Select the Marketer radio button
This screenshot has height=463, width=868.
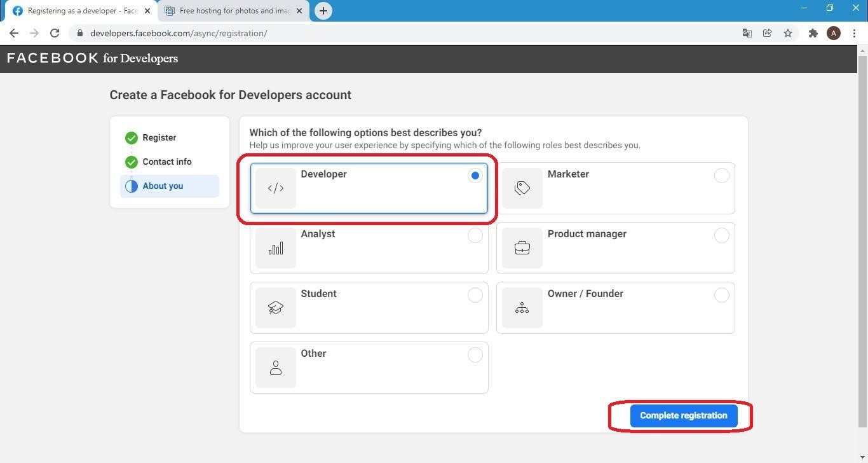[721, 176]
